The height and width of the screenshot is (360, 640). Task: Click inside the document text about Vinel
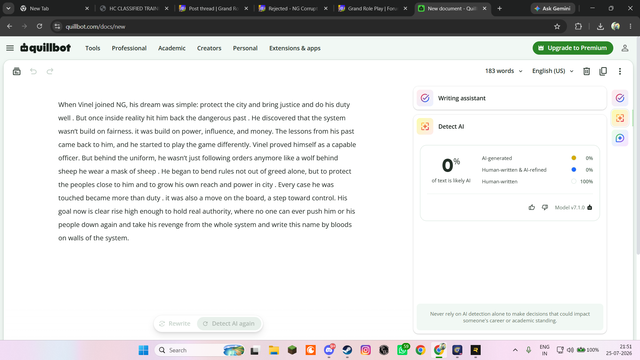pos(207,171)
